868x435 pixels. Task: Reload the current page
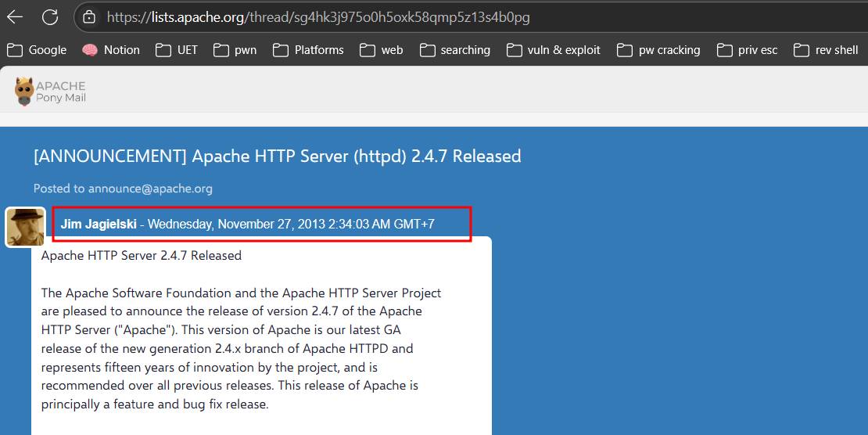coord(50,16)
